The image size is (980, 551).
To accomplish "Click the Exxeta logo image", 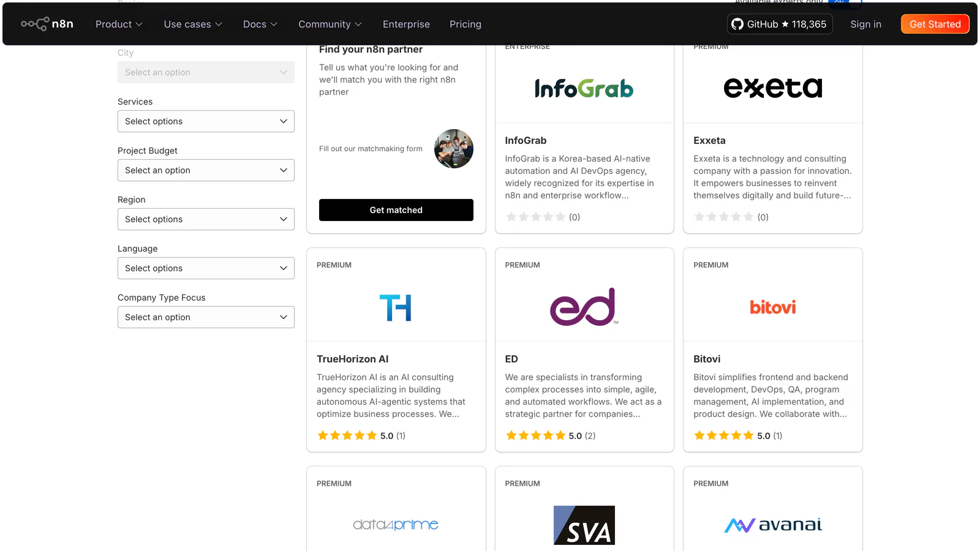I will pyautogui.click(x=772, y=88).
